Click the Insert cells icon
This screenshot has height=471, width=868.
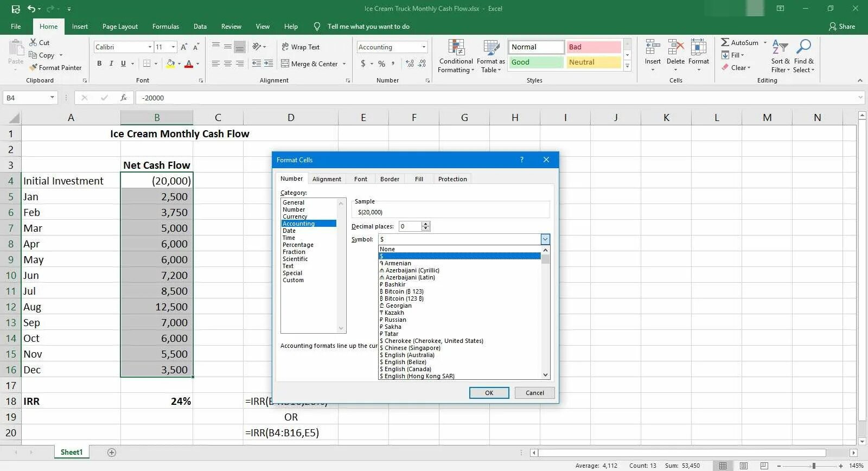653,47
